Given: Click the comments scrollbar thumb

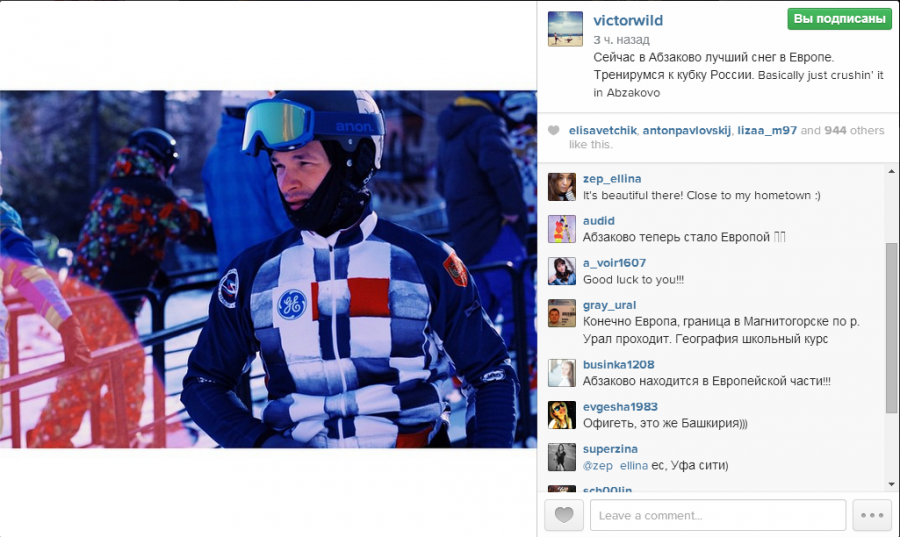Looking at the screenshot, I should click(891, 328).
